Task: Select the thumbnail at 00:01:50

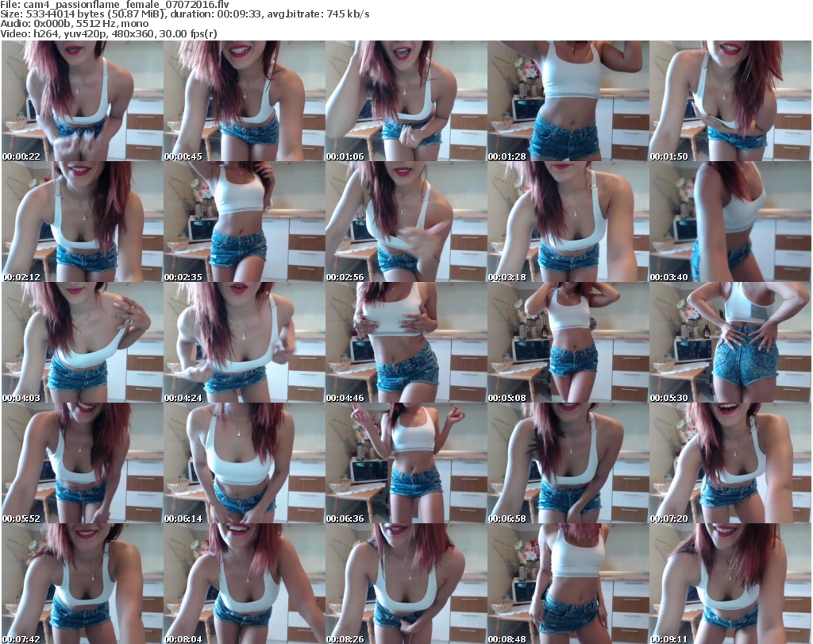Action: pyautogui.click(x=730, y=101)
